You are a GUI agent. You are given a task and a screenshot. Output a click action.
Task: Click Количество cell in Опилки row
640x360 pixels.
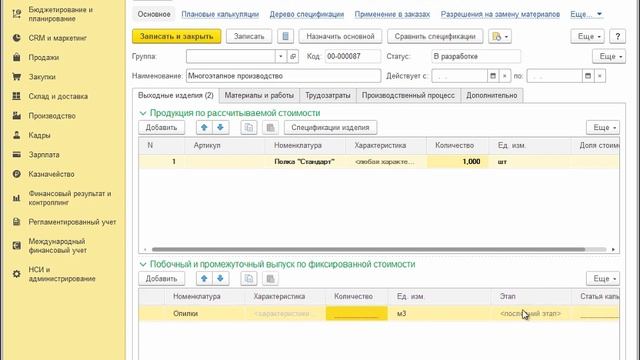point(356,313)
